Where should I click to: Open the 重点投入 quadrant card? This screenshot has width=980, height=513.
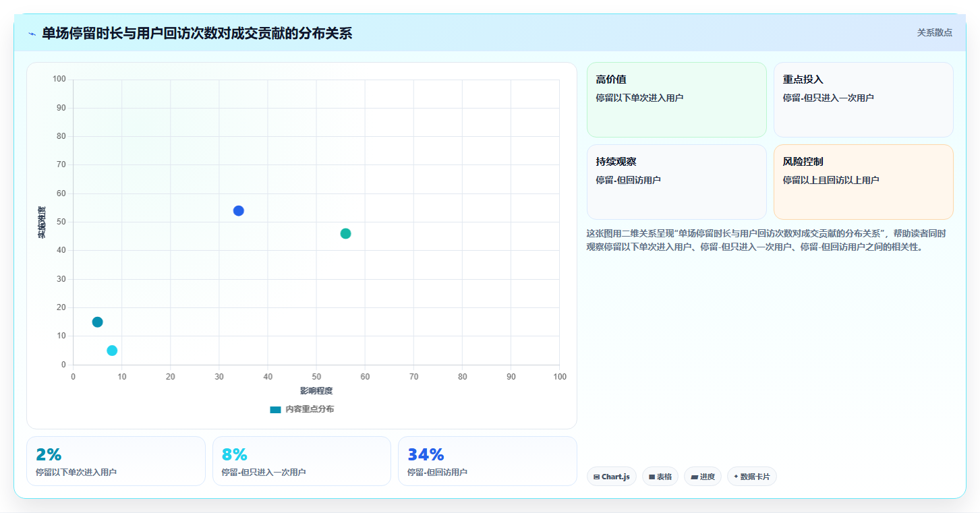(863, 100)
